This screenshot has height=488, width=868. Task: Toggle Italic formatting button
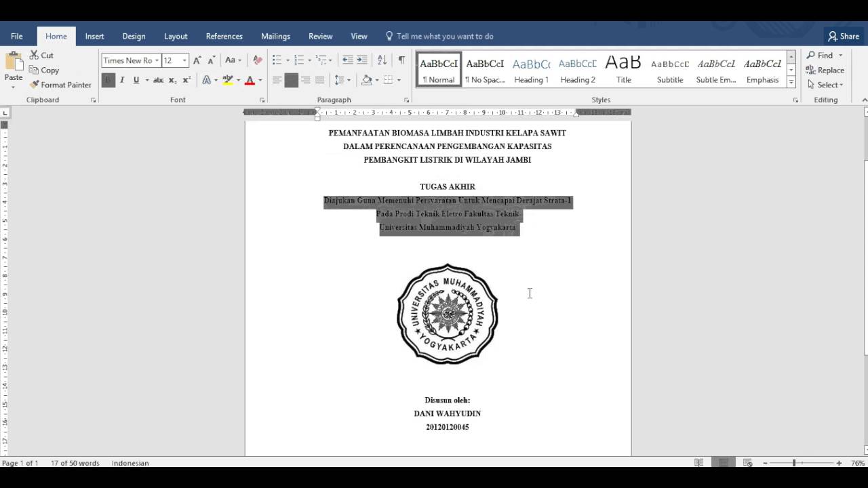(122, 80)
